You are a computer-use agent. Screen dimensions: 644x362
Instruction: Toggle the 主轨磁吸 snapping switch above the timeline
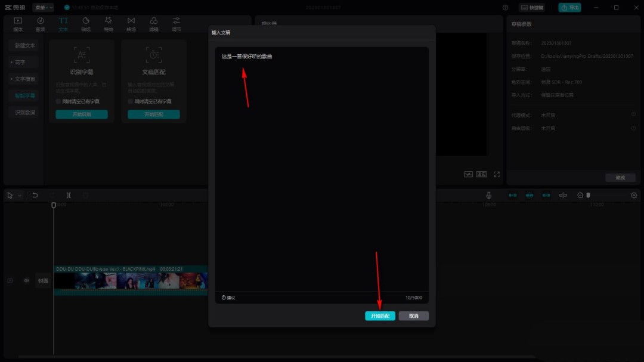[x=512, y=195]
